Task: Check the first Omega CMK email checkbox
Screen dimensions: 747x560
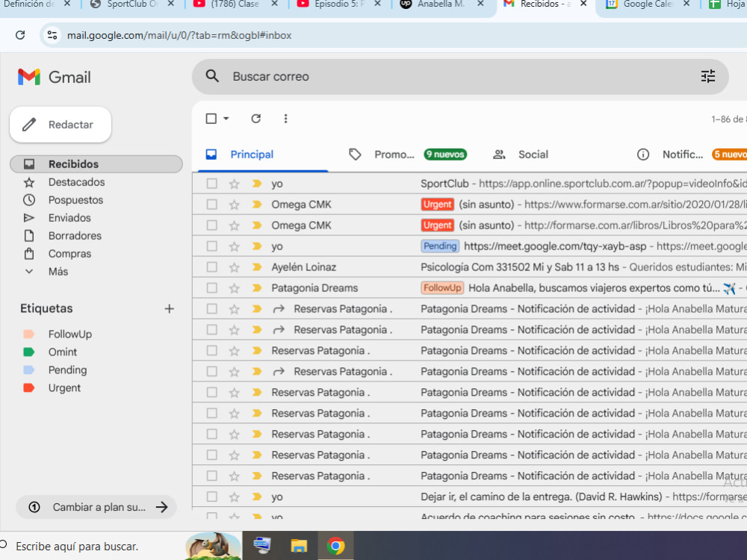Action: coord(211,205)
